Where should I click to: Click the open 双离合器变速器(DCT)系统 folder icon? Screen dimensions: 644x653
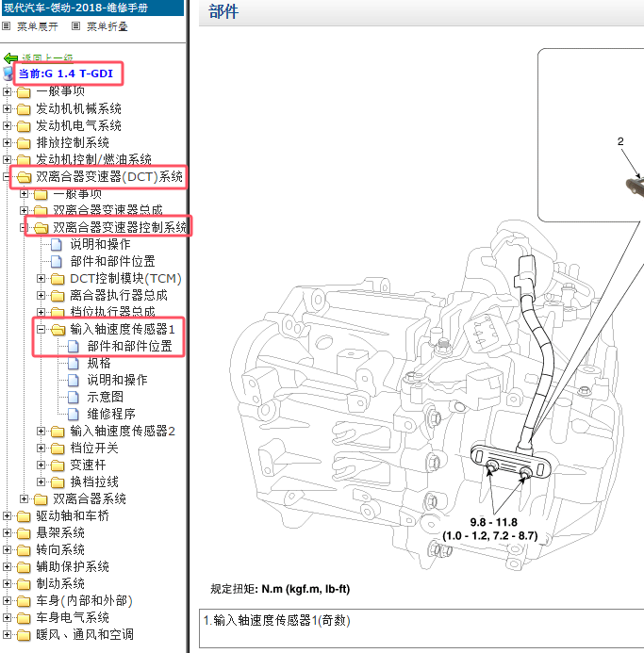coord(24,177)
